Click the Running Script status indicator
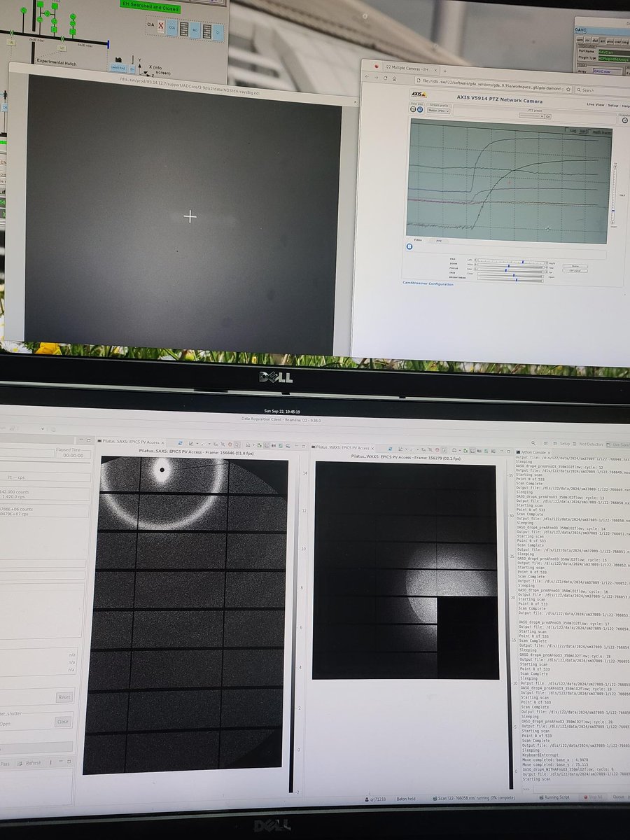Screen dimensions: 630x840 (x=554, y=797)
